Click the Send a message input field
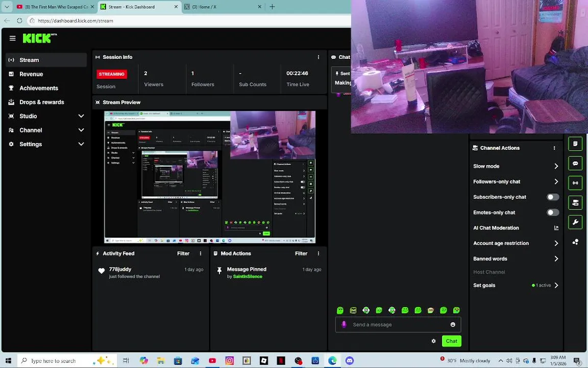 coord(398,325)
